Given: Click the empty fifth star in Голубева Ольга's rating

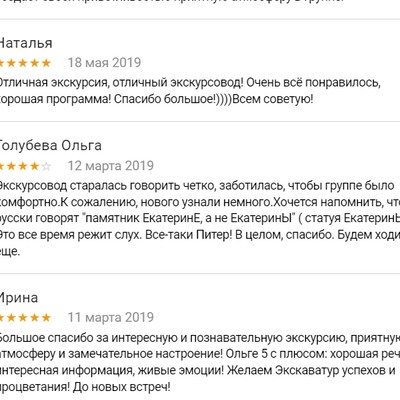Looking at the screenshot, I should coord(46,166).
